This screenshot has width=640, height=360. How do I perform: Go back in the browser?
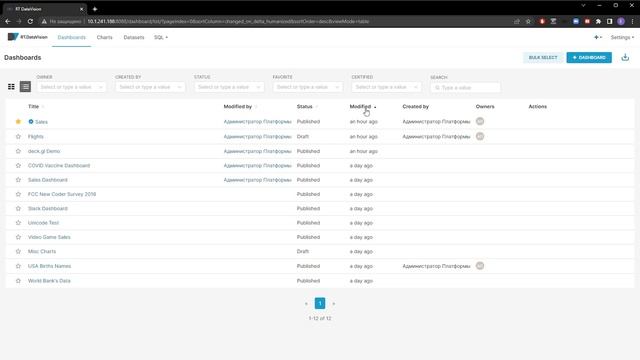point(8,21)
